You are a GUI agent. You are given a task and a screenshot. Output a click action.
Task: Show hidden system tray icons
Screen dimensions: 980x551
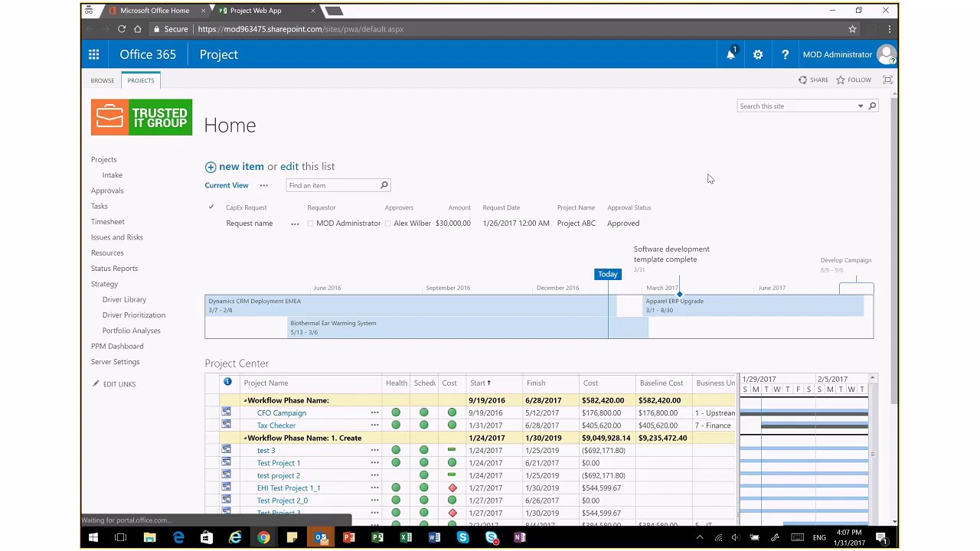[x=699, y=538]
